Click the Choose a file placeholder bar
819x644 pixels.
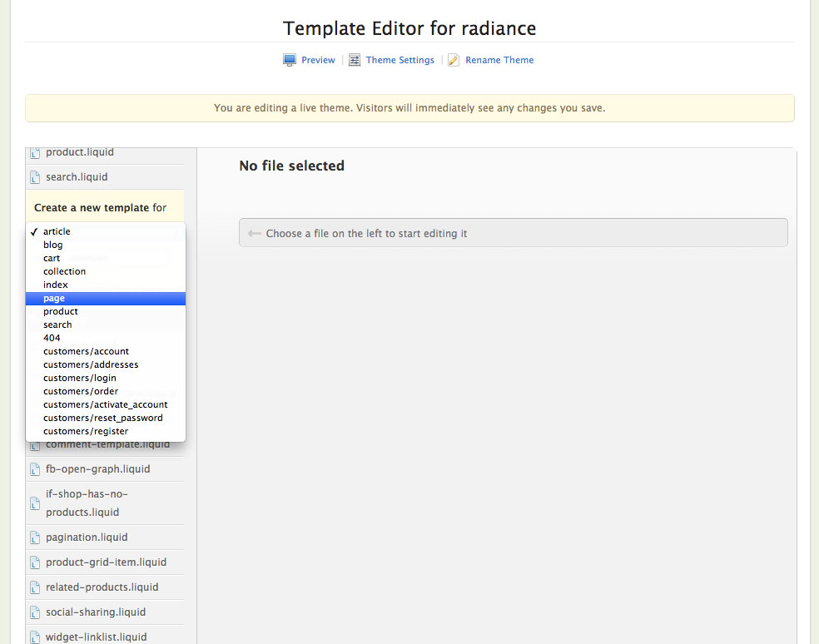point(512,232)
